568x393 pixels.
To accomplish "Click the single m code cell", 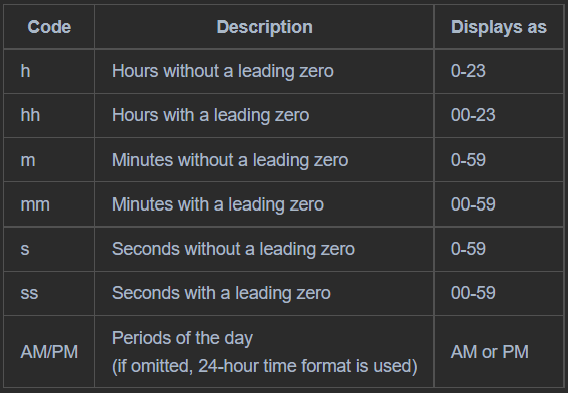I will click(x=28, y=160).
